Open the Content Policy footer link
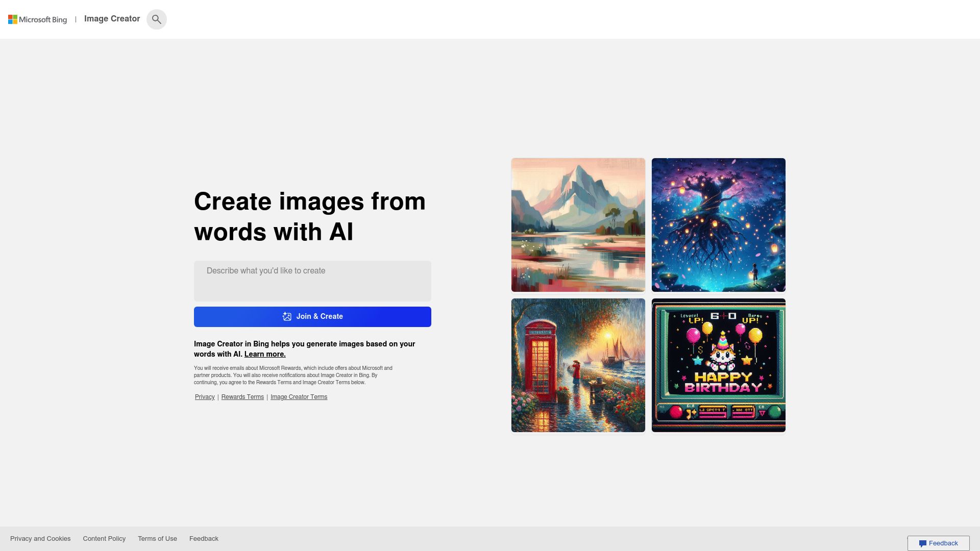The height and width of the screenshot is (551, 980). [x=104, y=538]
